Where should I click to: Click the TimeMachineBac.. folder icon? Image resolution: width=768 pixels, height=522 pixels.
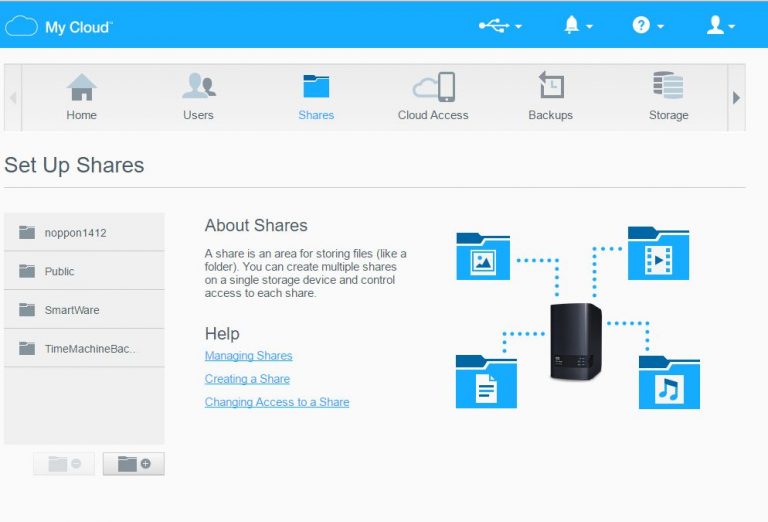pos(27,348)
